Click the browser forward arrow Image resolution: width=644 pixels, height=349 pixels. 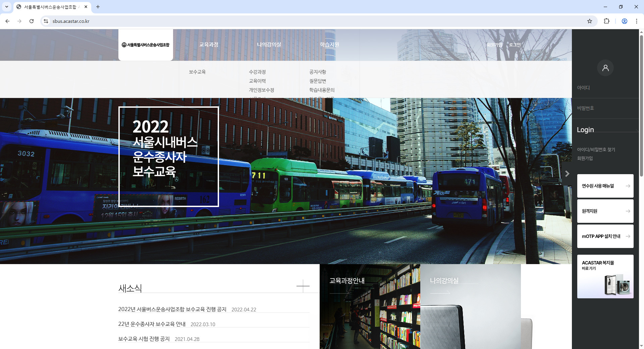tap(19, 21)
